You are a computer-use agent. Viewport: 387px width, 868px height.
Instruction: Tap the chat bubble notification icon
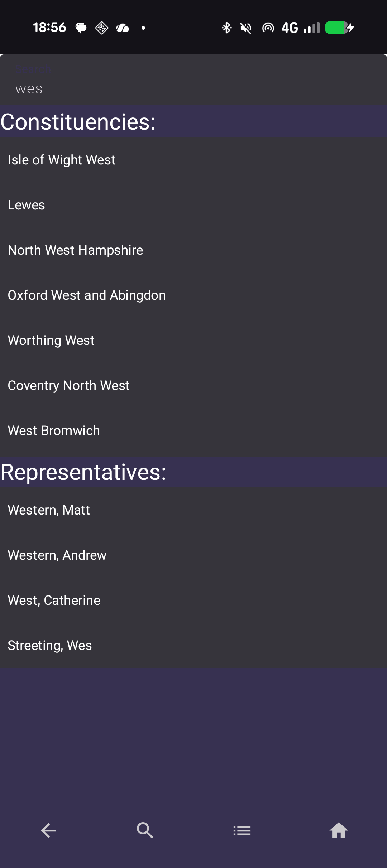(81, 28)
